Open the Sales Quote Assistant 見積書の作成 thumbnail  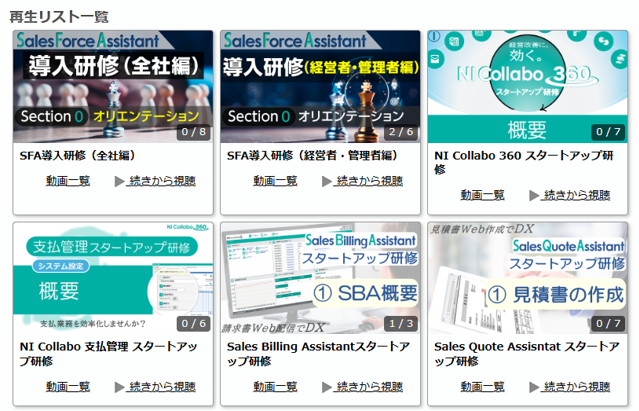[x=527, y=278]
